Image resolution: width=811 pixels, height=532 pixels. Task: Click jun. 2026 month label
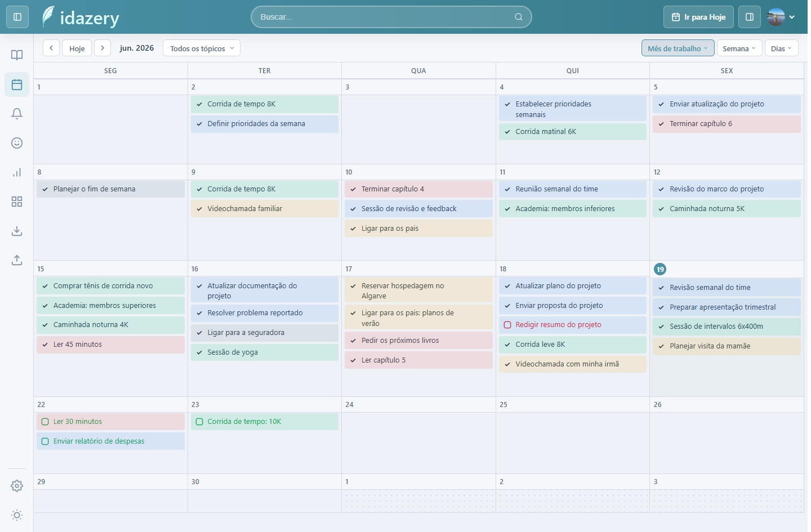pyautogui.click(x=137, y=48)
